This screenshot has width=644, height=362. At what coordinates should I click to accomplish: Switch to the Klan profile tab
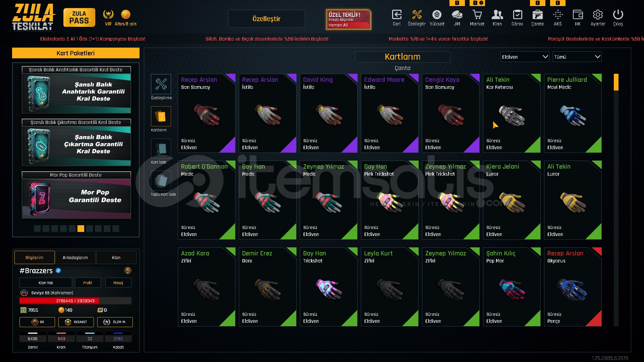[116, 257]
